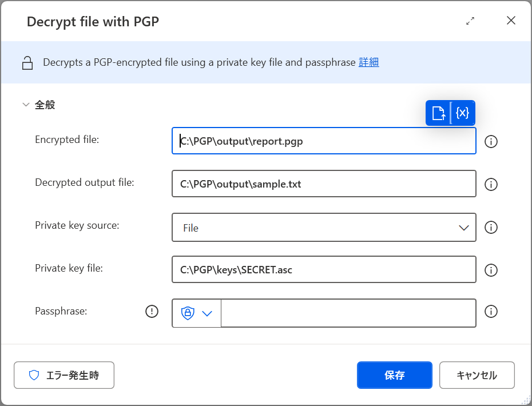
Task: Show info for Private key file
Action: click(491, 270)
